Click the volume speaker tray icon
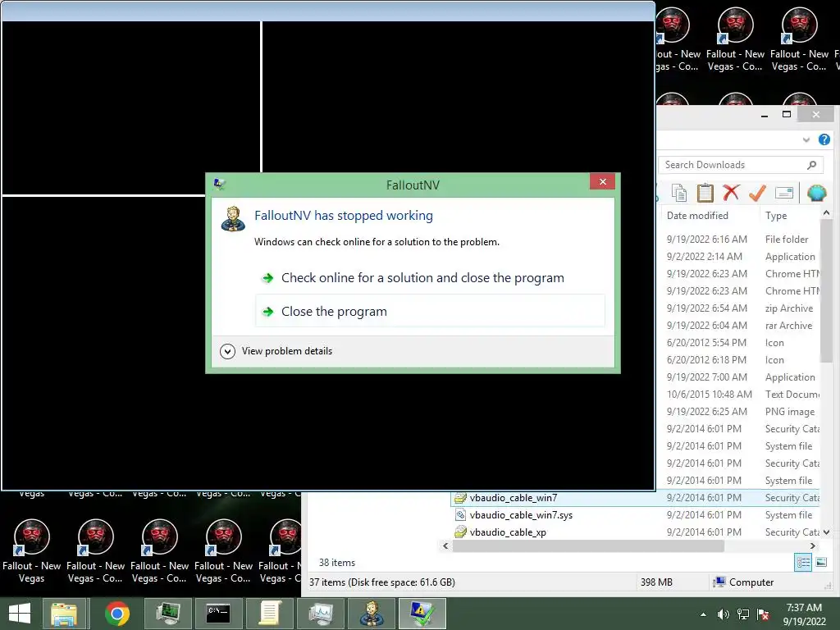This screenshot has width=840, height=630. click(724, 614)
